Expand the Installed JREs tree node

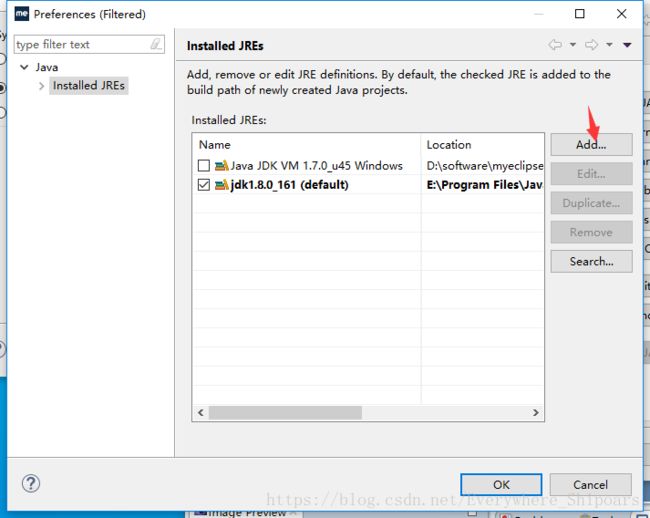pos(41,86)
